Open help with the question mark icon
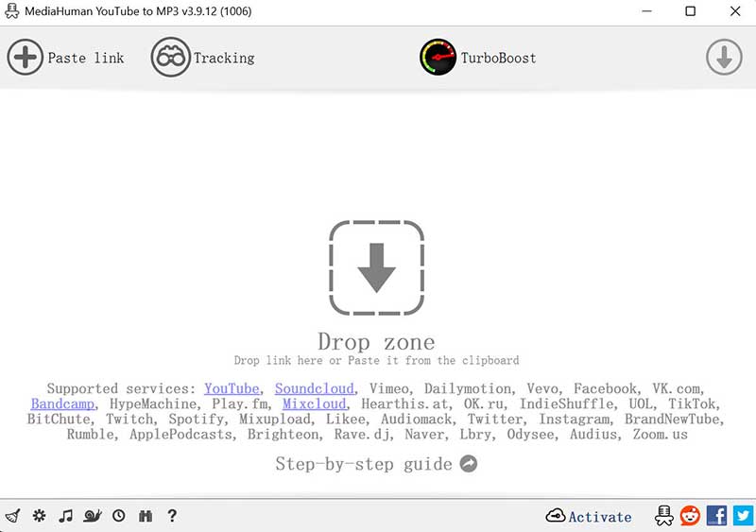Image resolution: width=756 pixels, height=532 pixels. pos(172,516)
